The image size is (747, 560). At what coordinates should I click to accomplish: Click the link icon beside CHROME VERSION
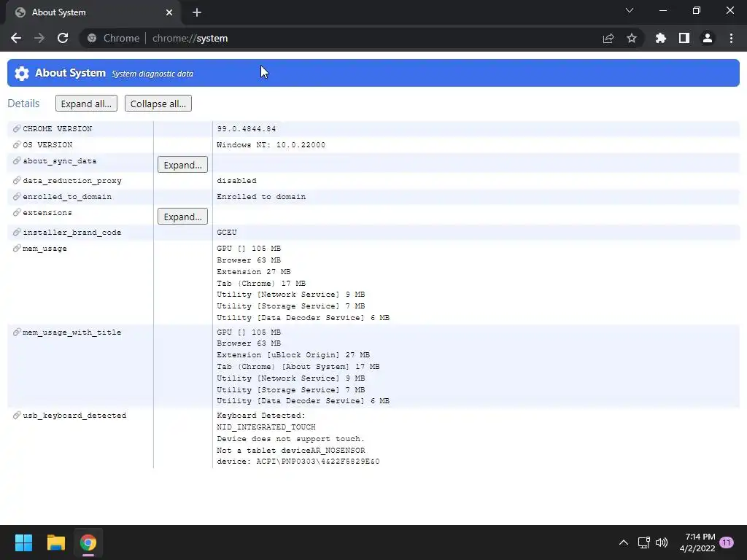(17, 129)
